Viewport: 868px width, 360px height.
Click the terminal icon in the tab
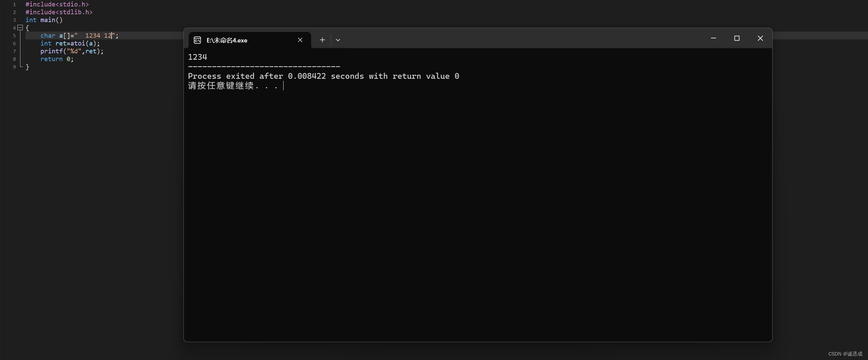(197, 40)
